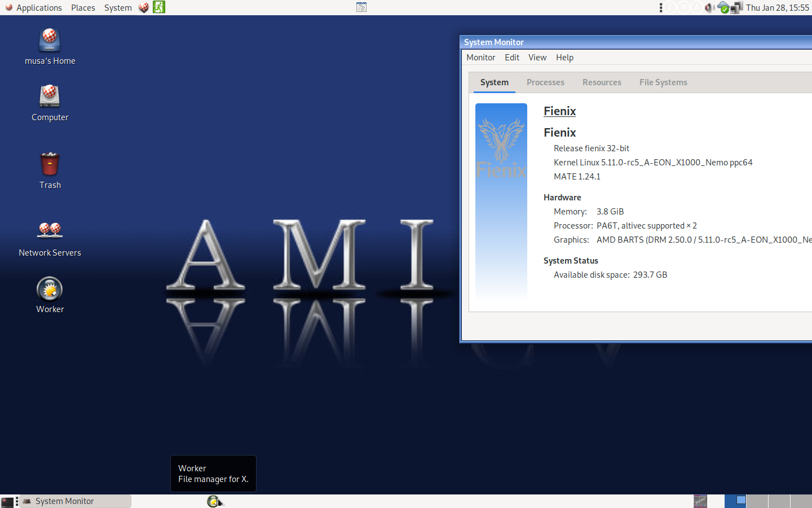This screenshot has width=812, height=508.
Task: Click the volume speaker icon
Action: (x=709, y=8)
